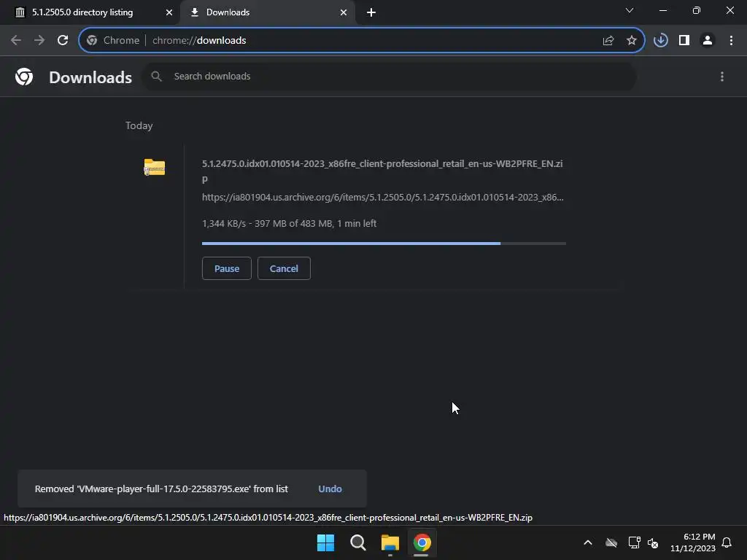
Task: Open the tab search dropdown chevron
Action: point(630,10)
